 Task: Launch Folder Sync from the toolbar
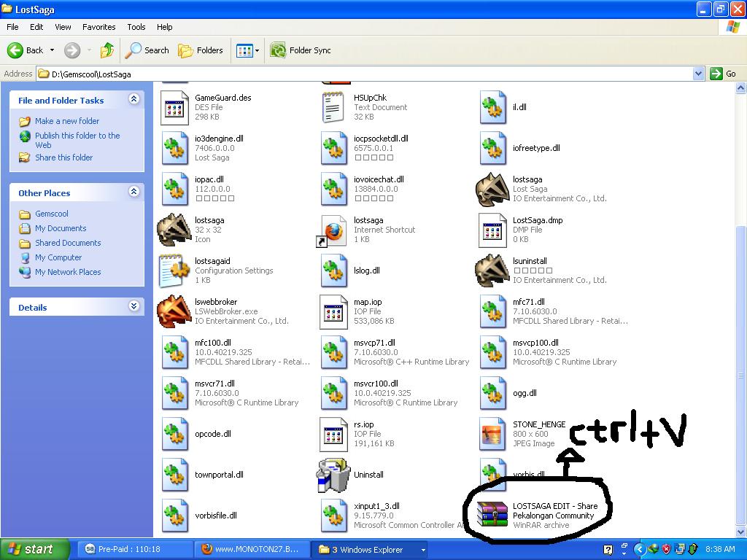point(300,50)
